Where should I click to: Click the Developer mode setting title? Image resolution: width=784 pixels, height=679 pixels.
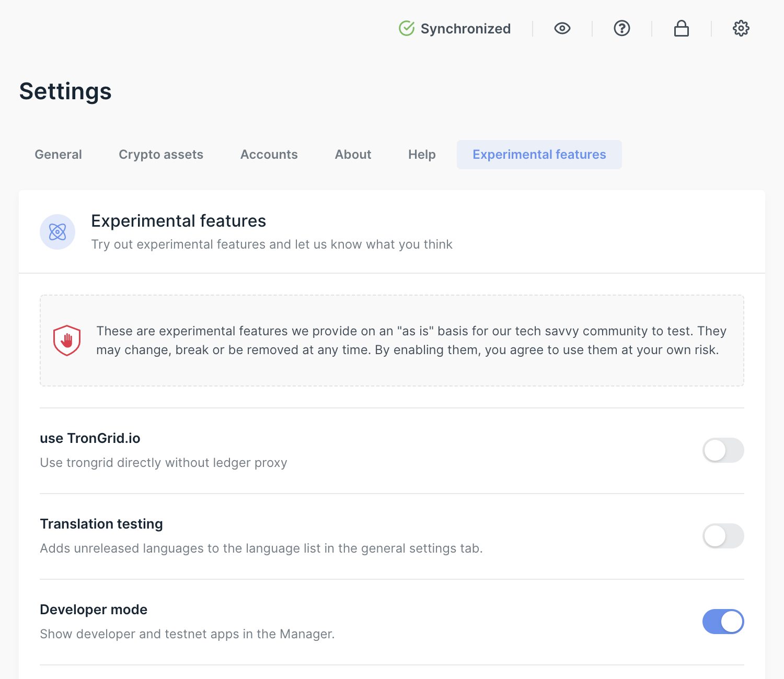(x=94, y=610)
